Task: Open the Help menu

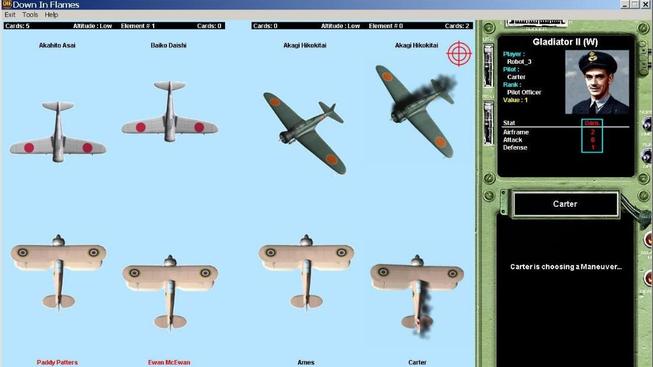Action: pyautogui.click(x=51, y=15)
